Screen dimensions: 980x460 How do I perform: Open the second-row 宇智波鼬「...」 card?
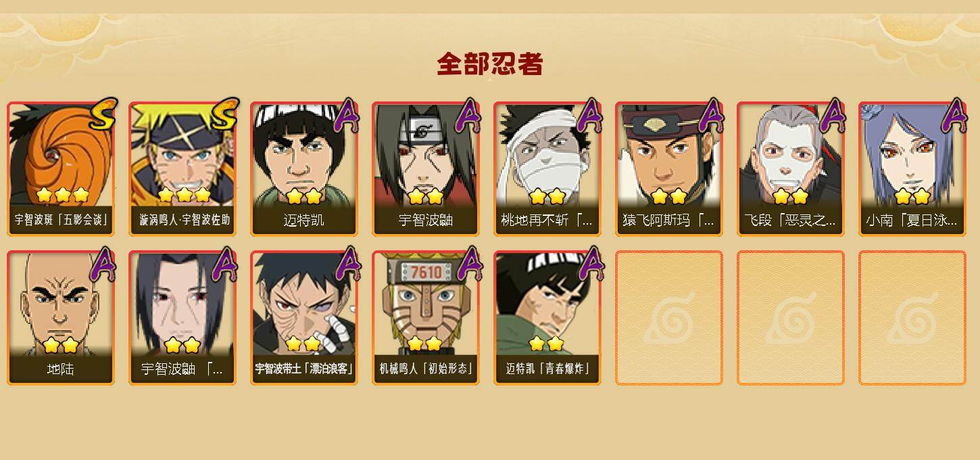click(182, 318)
